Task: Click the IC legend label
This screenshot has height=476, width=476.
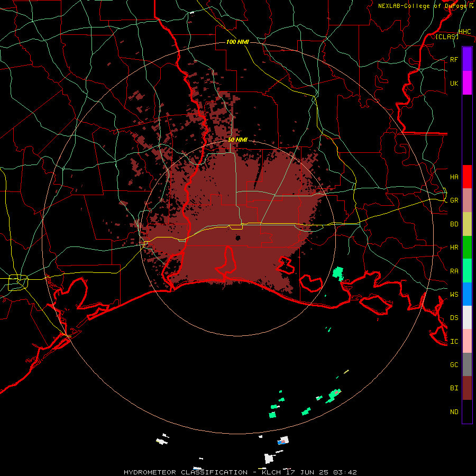Action: click(454, 342)
